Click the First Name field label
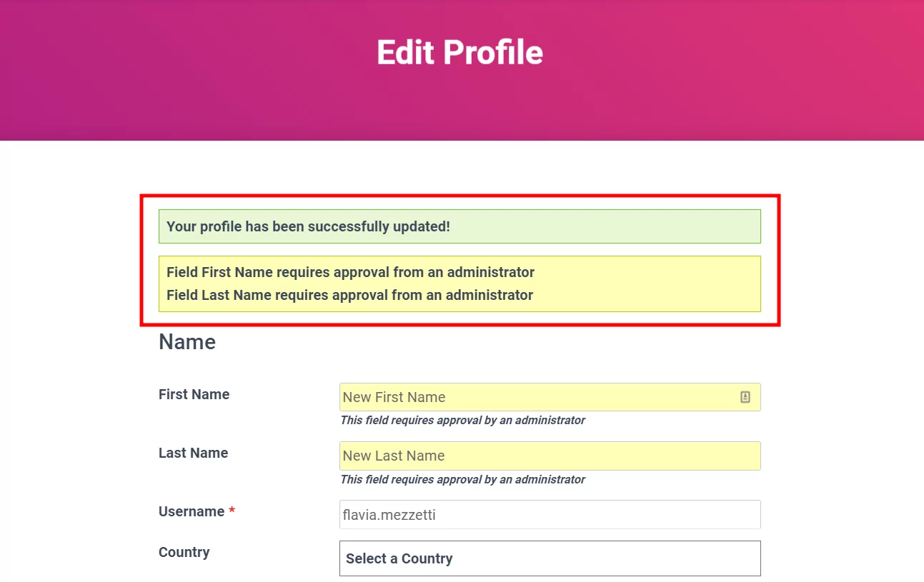Viewport: 924px width, 582px height. point(194,394)
